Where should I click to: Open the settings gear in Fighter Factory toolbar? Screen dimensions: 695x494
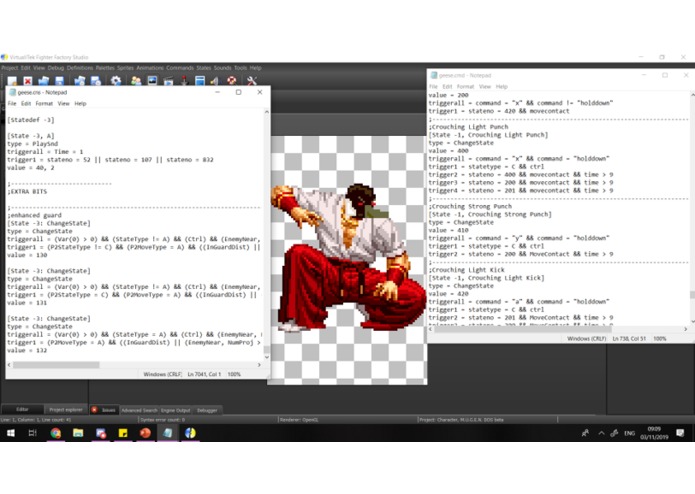(x=116, y=81)
